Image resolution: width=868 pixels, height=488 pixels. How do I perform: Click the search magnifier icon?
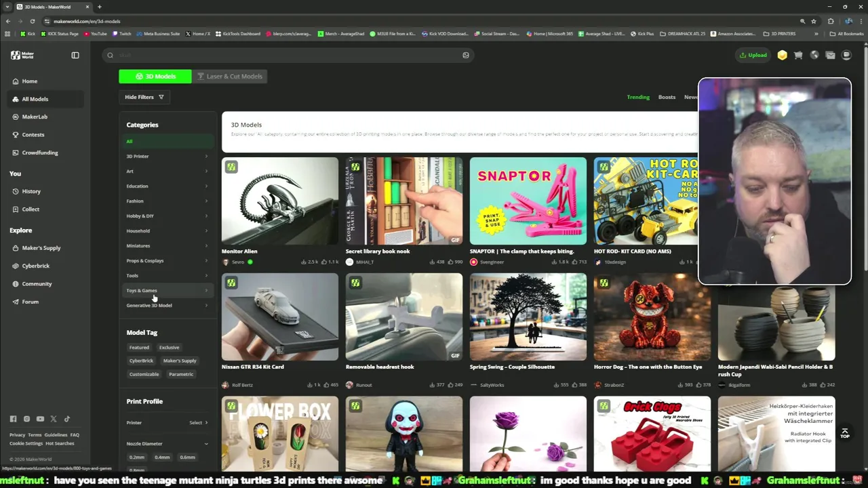[110, 56]
